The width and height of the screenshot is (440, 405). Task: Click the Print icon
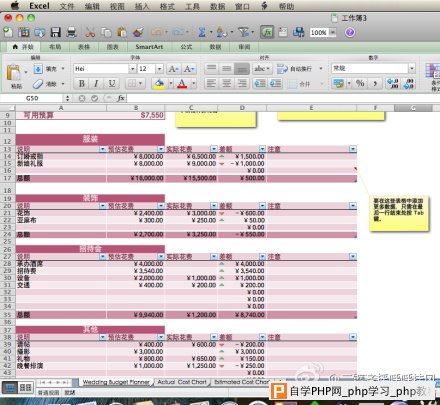pos(71,32)
